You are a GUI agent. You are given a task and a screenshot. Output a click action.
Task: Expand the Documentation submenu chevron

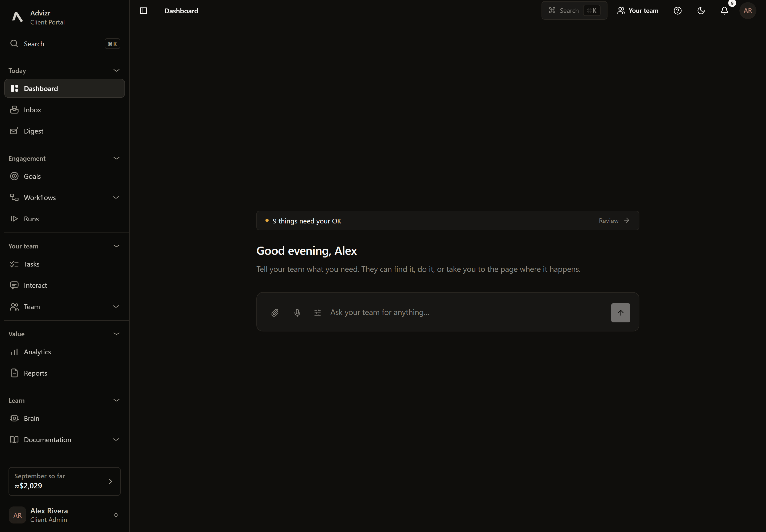coord(116,440)
